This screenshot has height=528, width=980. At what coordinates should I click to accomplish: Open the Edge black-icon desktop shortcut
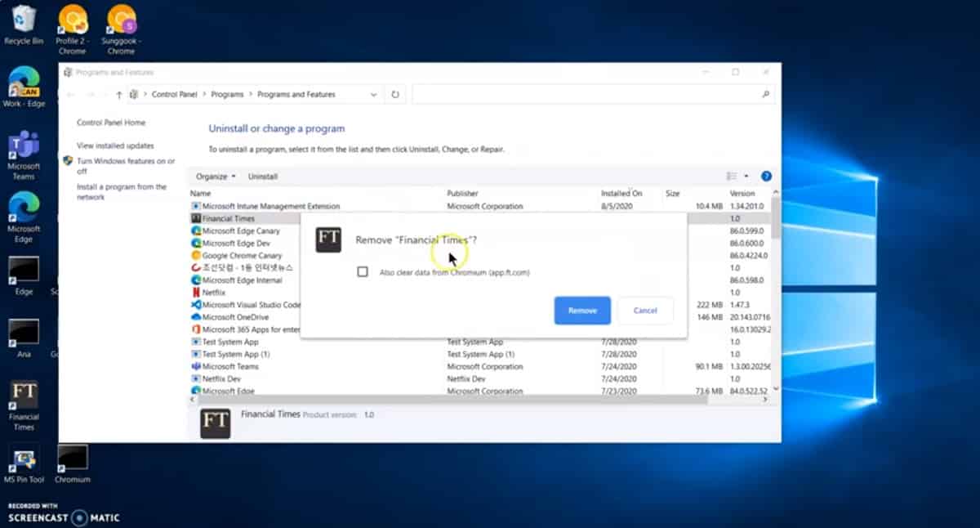[24, 276]
